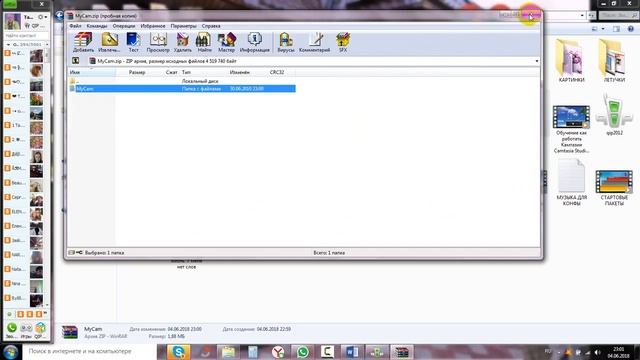The height and width of the screenshot is (360, 640).
Task: Open Skype from the taskbar
Action: (178, 352)
